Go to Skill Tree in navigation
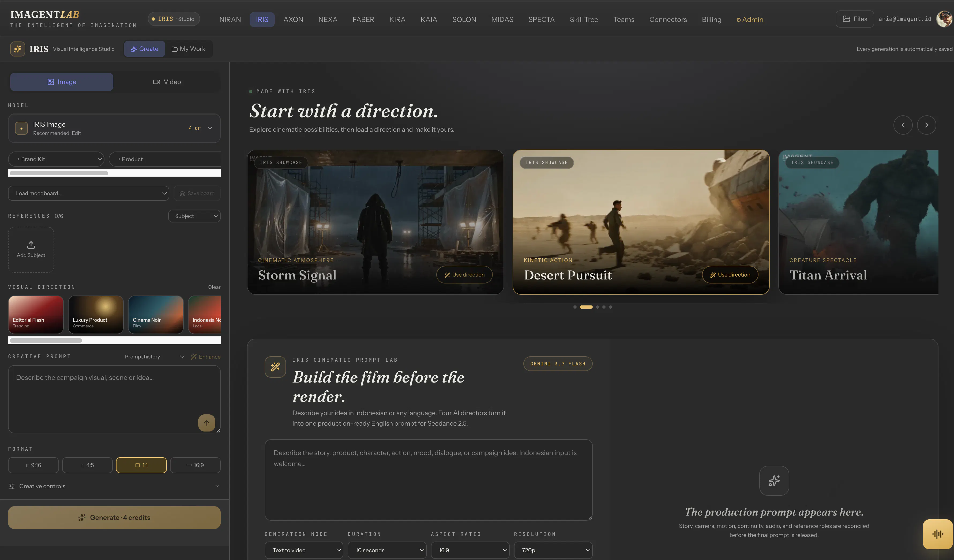The height and width of the screenshot is (560, 954). [584, 19]
